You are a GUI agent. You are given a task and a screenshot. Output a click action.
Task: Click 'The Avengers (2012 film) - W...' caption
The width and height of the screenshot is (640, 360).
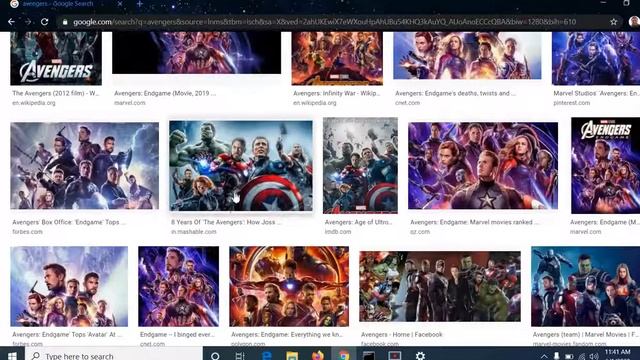pos(56,93)
